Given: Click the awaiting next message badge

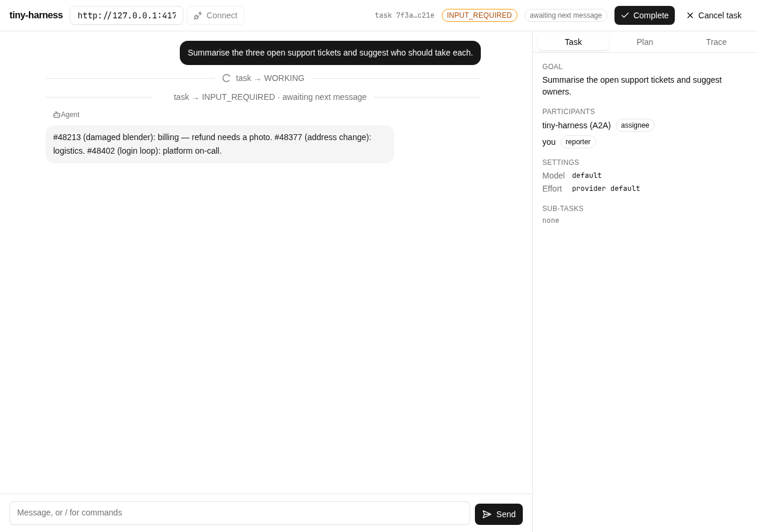Looking at the screenshot, I should point(566,15).
